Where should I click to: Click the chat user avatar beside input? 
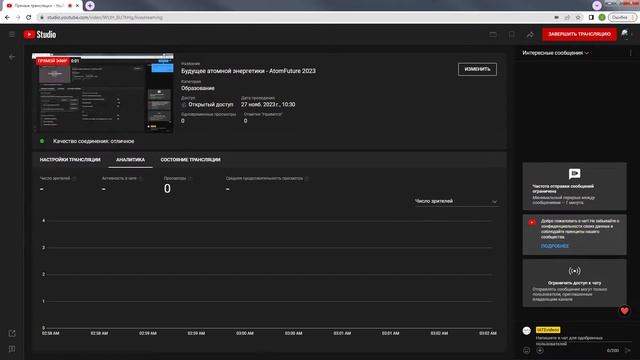click(x=527, y=331)
